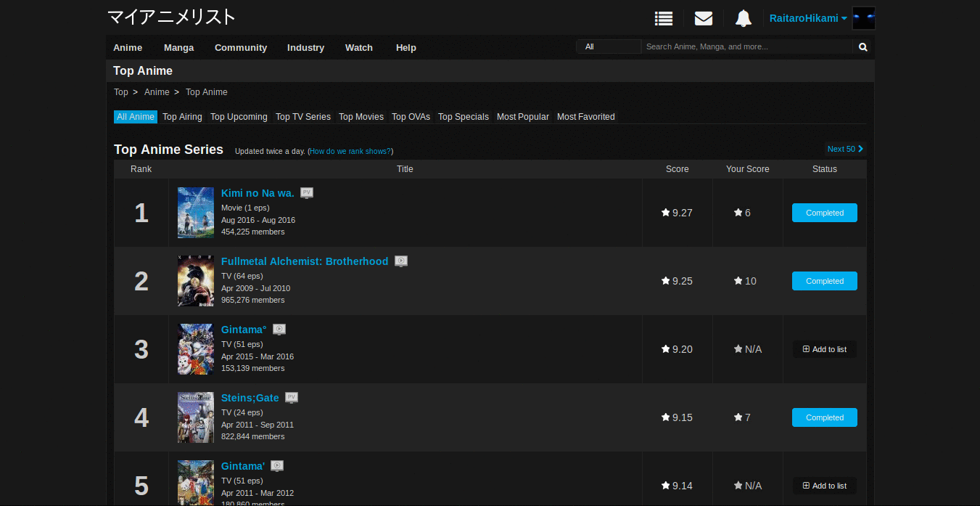Click Top breadcrumb link

point(121,92)
